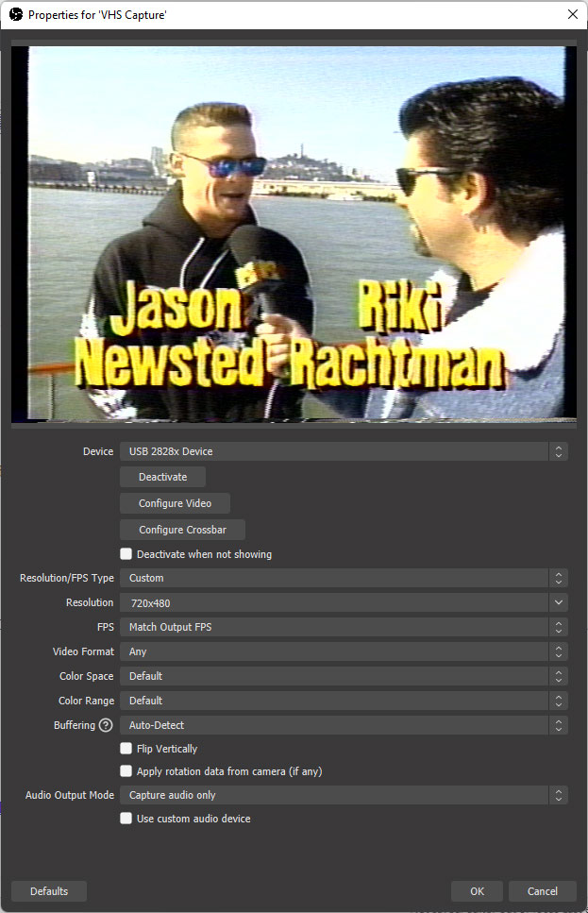
Task: Click the Configure Video button
Action: point(175,503)
